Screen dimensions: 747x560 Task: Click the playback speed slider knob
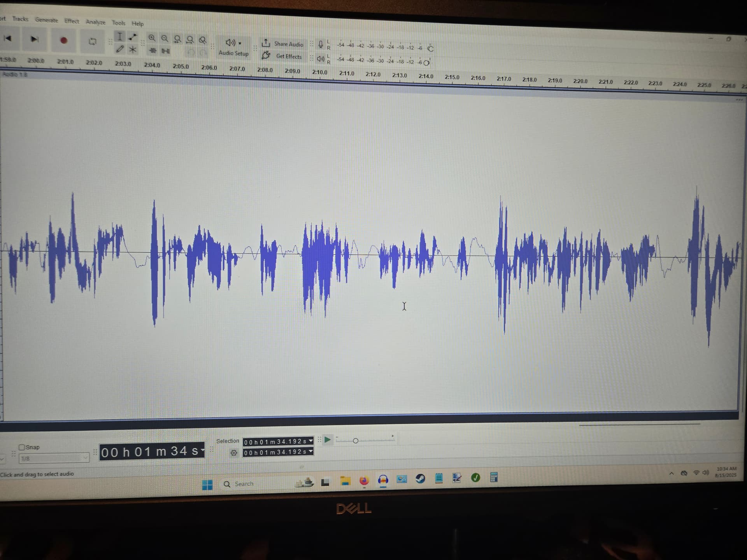coord(355,441)
